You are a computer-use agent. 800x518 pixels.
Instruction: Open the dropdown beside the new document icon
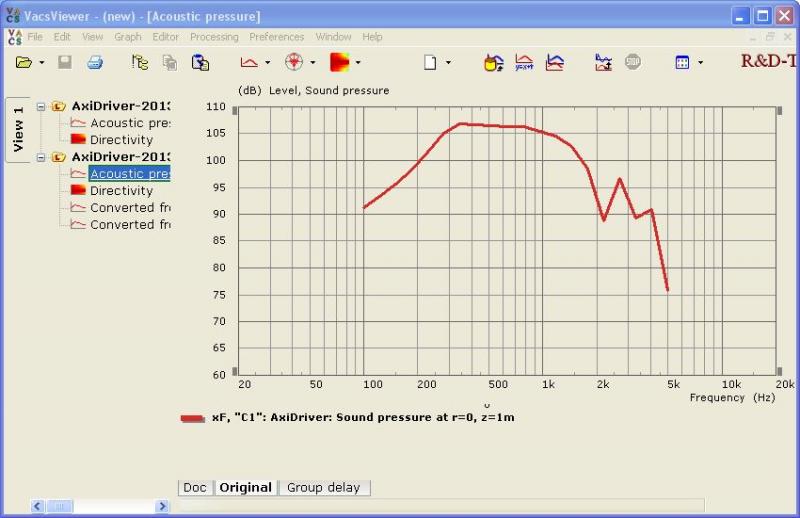(x=448, y=63)
